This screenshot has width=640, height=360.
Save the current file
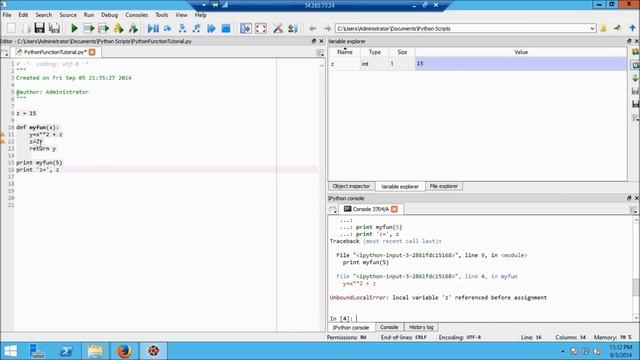tap(39, 28)
